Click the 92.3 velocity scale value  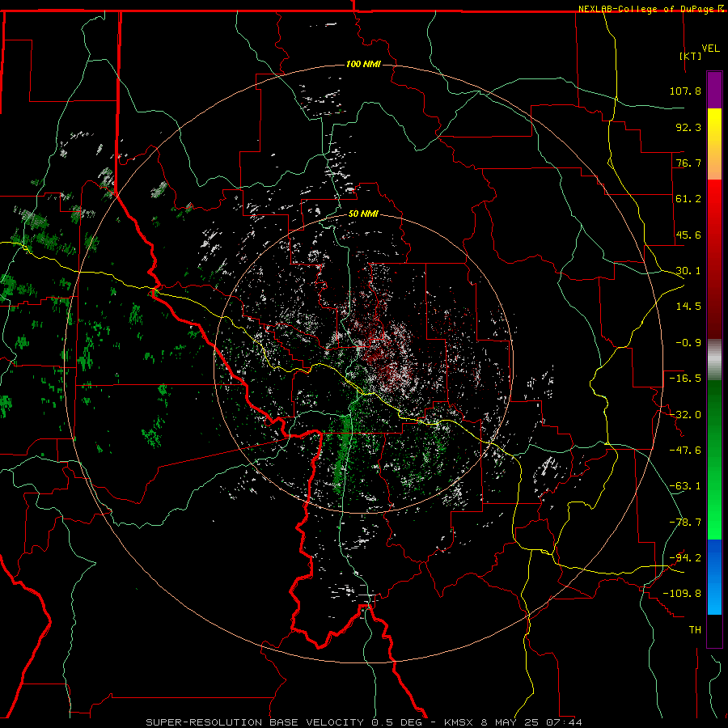(688, 127)
